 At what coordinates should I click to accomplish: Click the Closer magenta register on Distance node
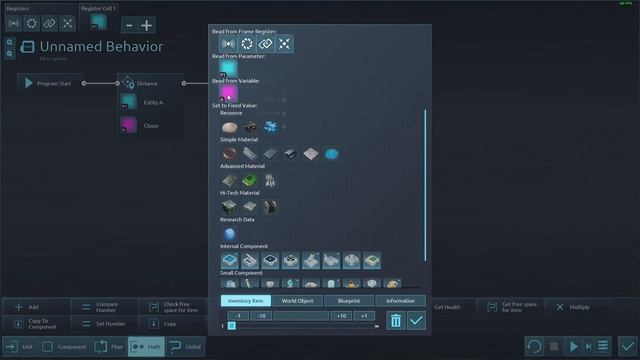tap(129, 125)
